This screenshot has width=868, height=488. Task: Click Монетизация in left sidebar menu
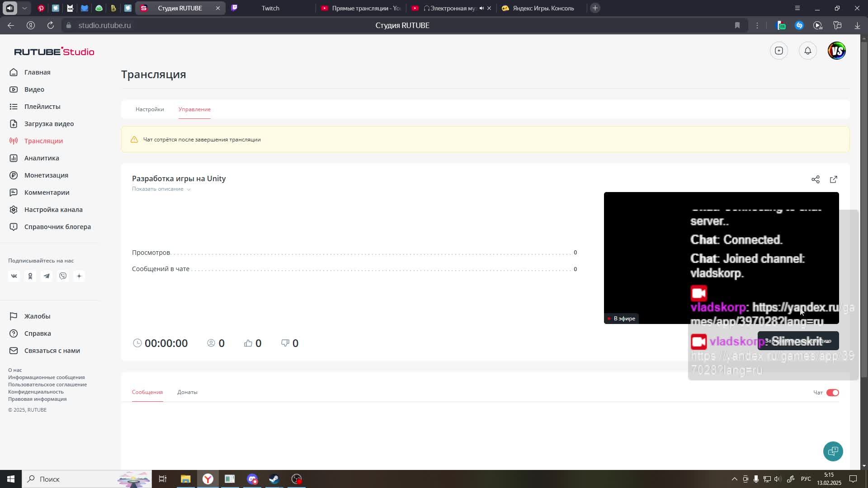tap(46, 175)
